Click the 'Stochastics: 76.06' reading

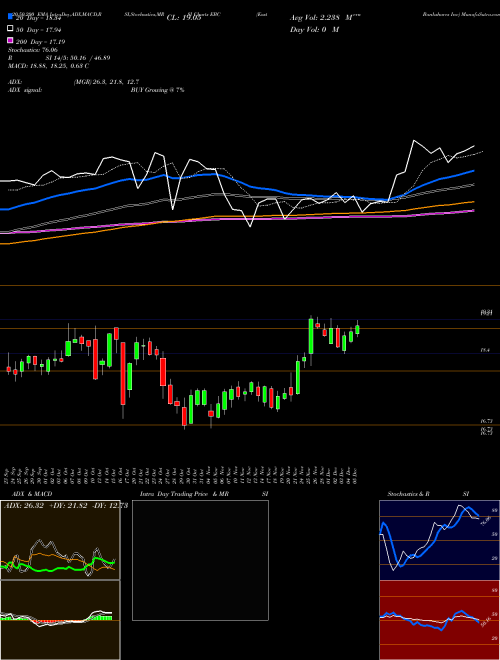pyautogui.click(x=32, y=50)
